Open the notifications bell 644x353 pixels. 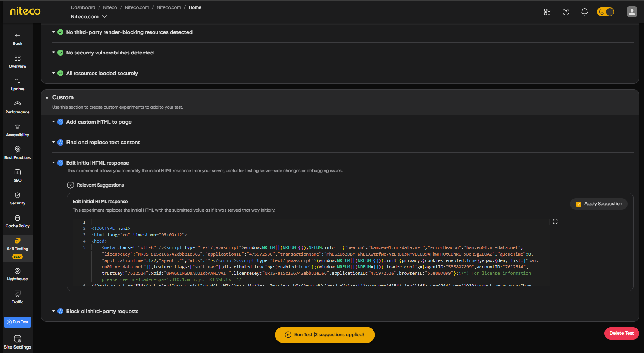[x=584, y=12]
